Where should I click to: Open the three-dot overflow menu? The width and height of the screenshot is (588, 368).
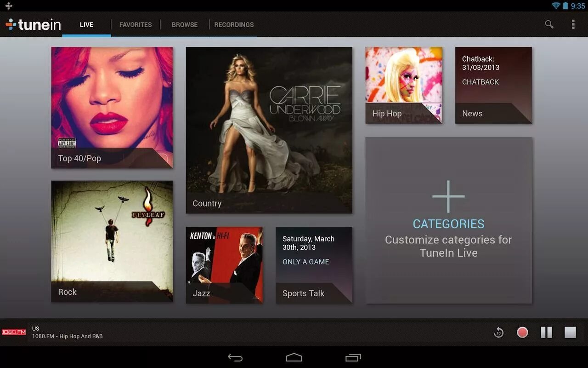point(573,24)
